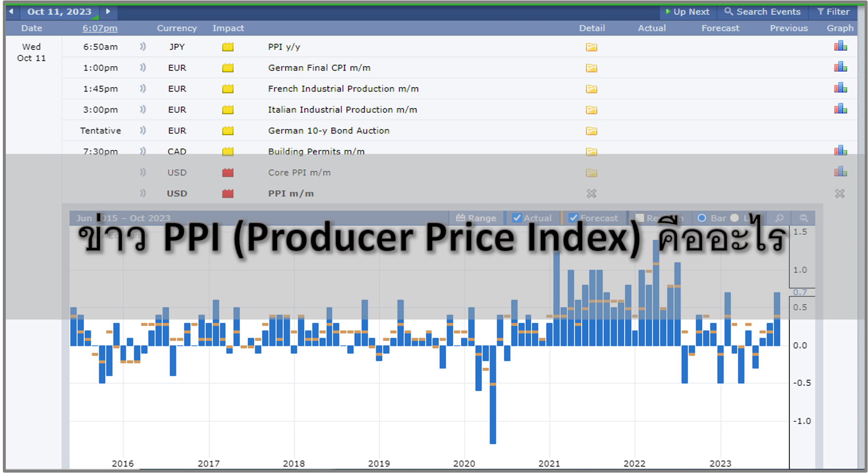Show graph for Building Permits m/m

pos(840,151)
